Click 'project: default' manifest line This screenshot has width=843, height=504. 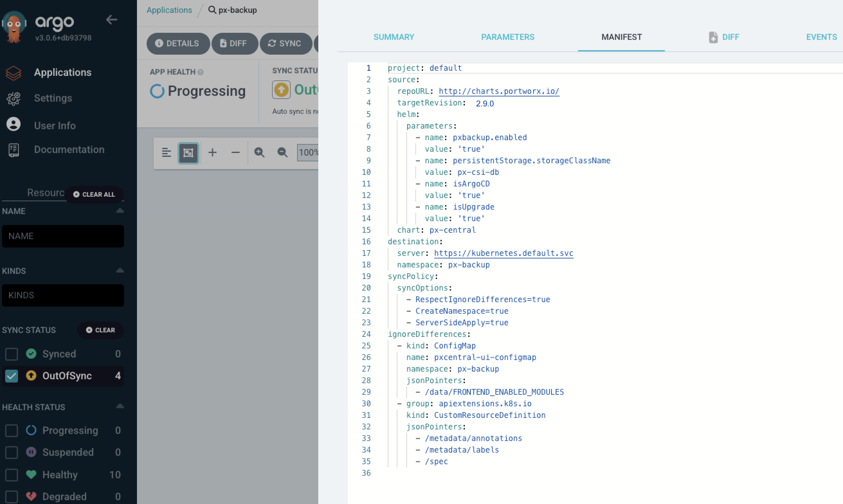tap(425, 68)
